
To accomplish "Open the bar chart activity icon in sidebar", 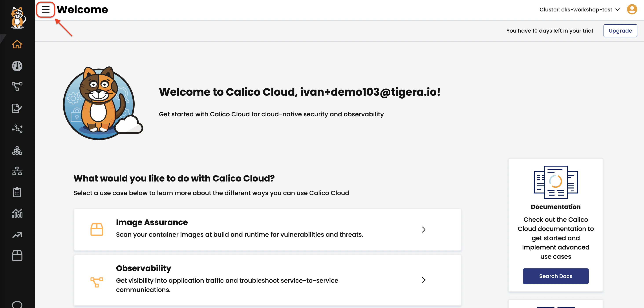I will click(x=17, y=213).
